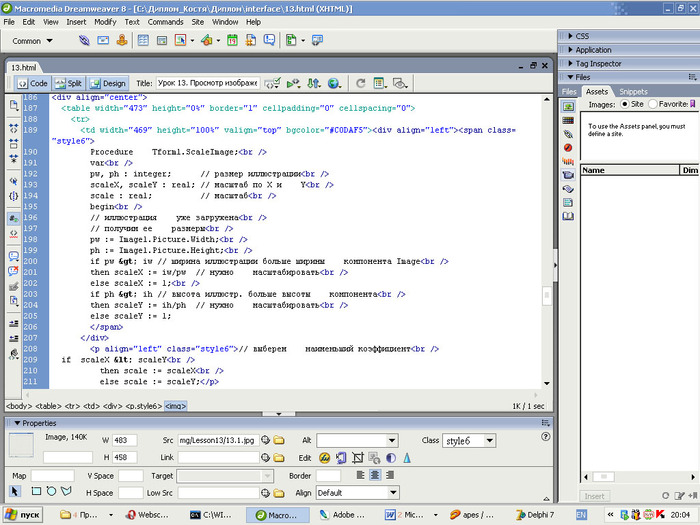Balance braces in the code

point(14,196)
